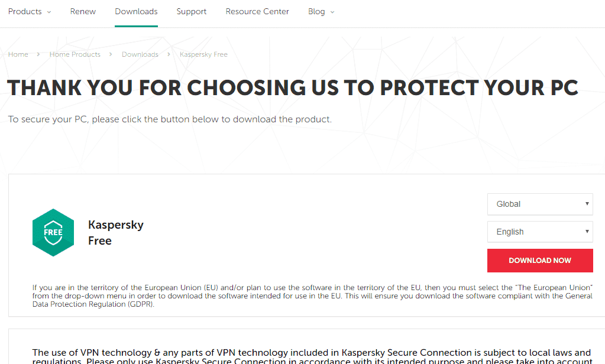Click the Kaspersky Free shield logo
The height and width of the screenshot is (364, 605).
pyautogui.click(x=53, y=232)
